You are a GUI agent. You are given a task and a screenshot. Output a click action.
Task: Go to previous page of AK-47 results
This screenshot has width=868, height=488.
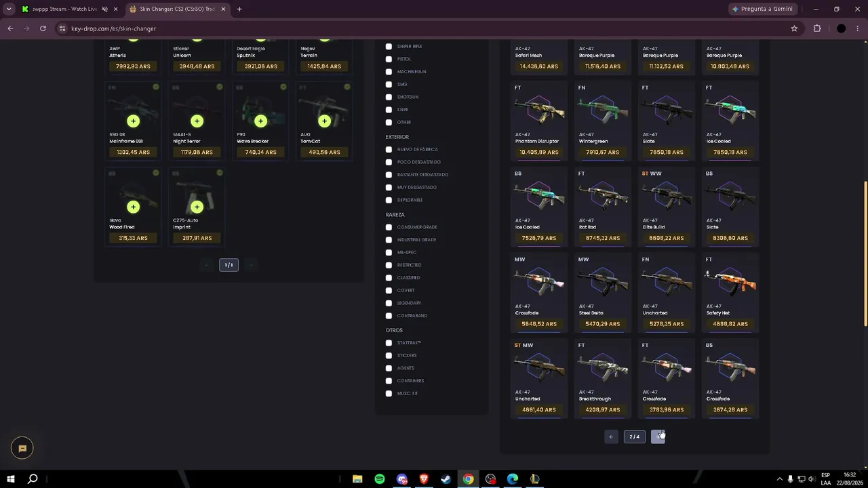click(611, 436)
